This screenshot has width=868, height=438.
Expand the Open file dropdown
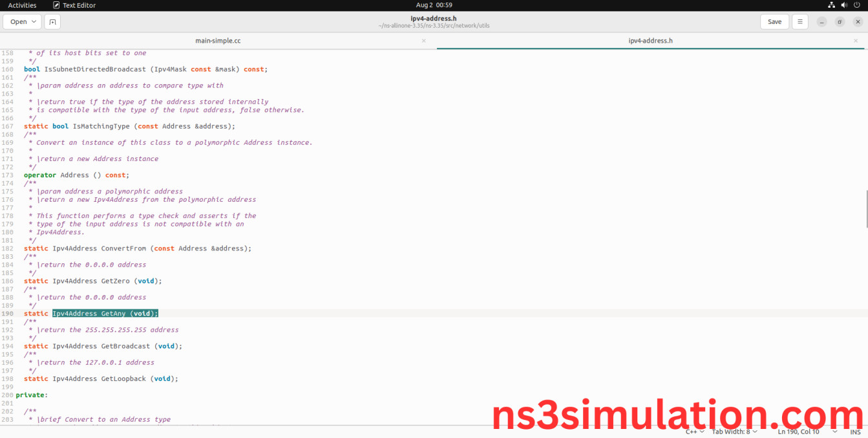point(23,21)
